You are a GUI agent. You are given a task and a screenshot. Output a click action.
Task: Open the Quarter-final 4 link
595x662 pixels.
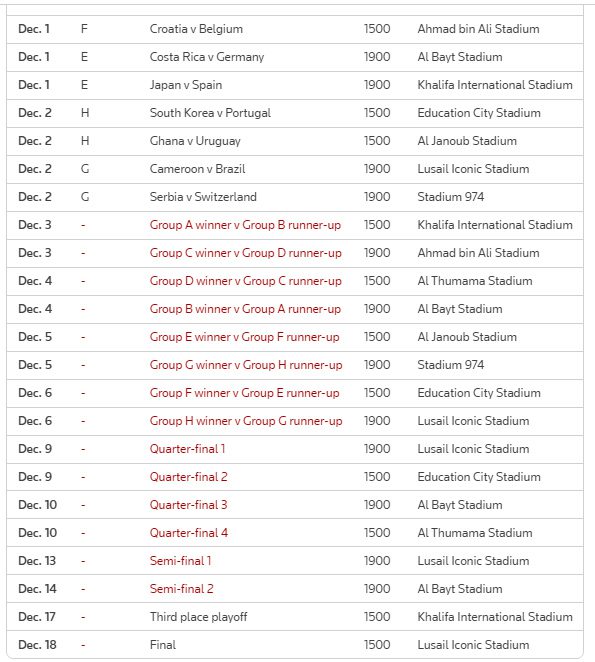[189, 533]
